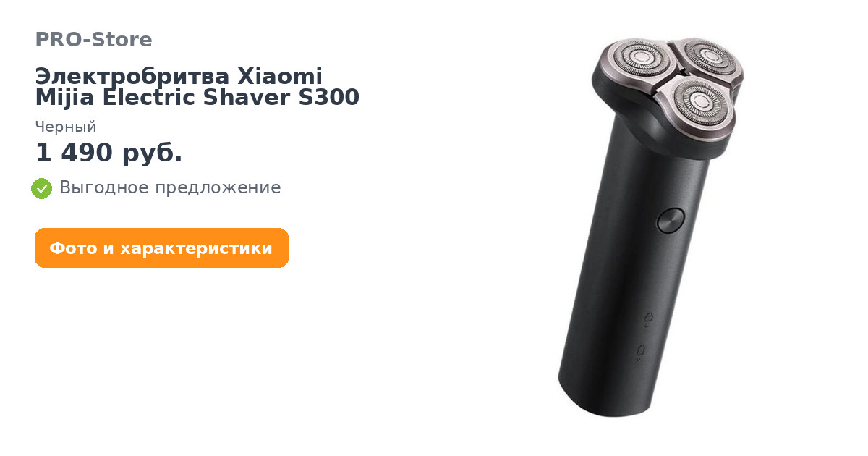Click the green checkmark icon
Image resolution: width=868 pixels, height=456 pixels.
coord(42,188)
